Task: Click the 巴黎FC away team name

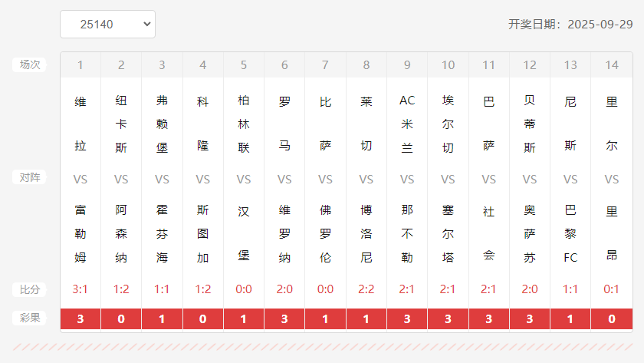Action: click(570, 233)
